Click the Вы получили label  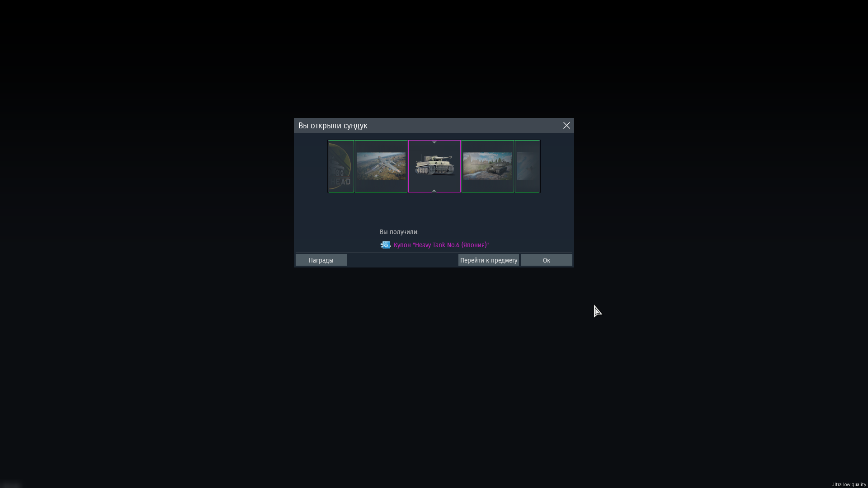[x=399, y=232]
